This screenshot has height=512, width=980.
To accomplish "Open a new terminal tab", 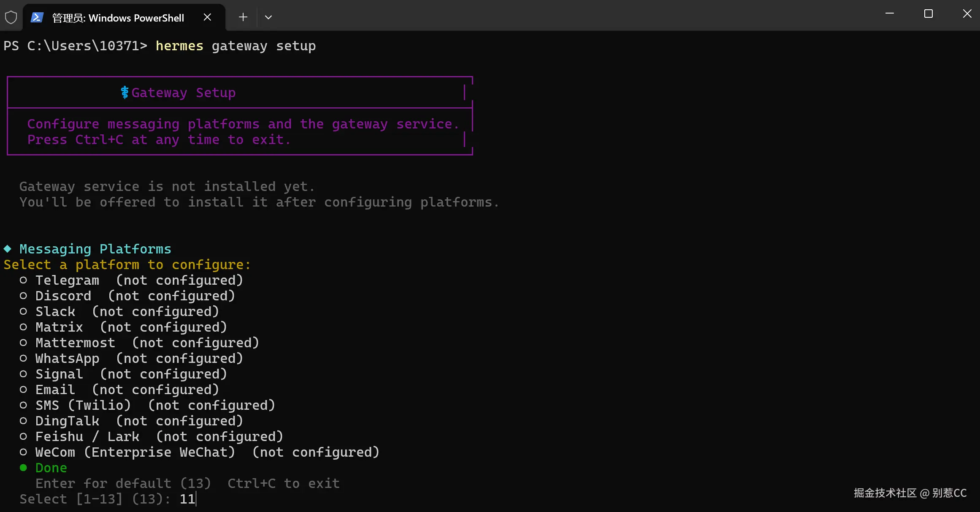I will pyautogui.click(x=243, y=17).
